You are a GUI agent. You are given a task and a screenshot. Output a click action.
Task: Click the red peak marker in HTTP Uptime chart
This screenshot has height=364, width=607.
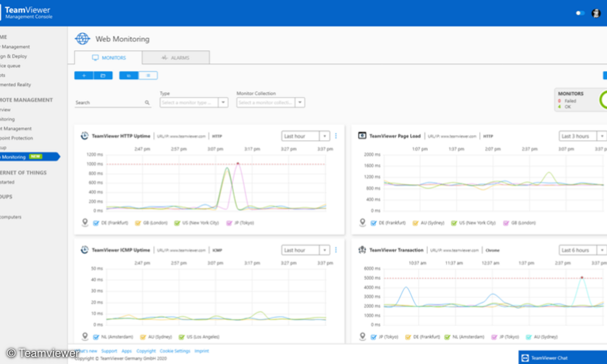tap(238, 163)
